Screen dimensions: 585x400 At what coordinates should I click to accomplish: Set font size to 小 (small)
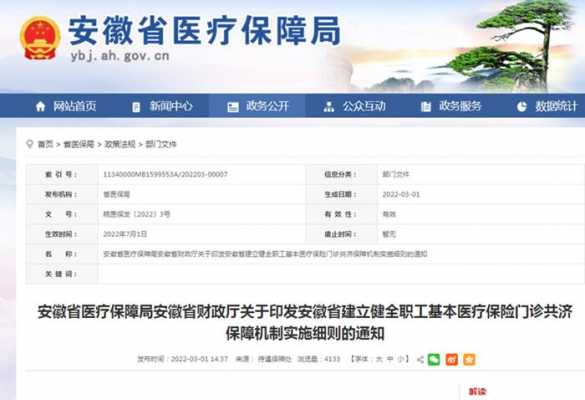point(401,359)
